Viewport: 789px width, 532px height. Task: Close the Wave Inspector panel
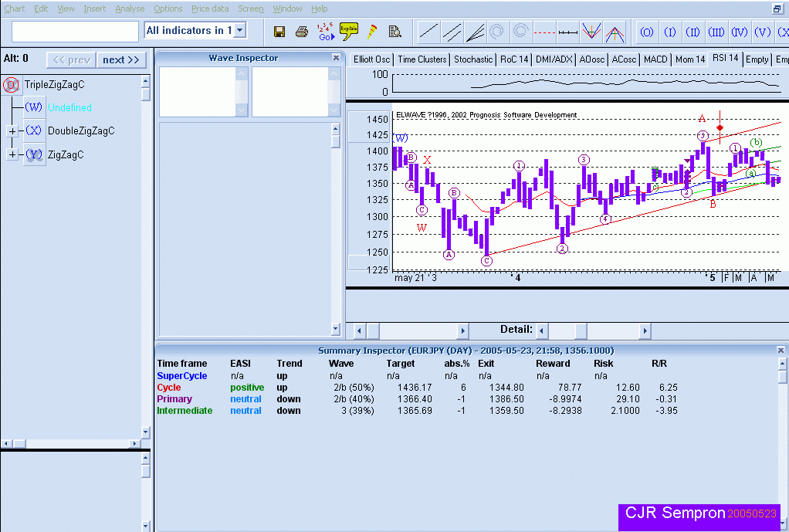[336, 58]
